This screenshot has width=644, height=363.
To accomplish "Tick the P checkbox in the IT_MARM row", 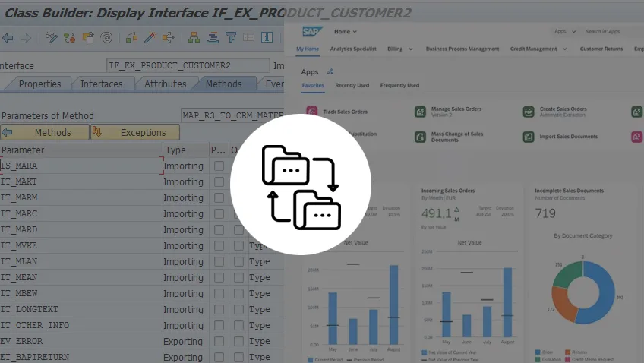I will (x=219, y=198).
